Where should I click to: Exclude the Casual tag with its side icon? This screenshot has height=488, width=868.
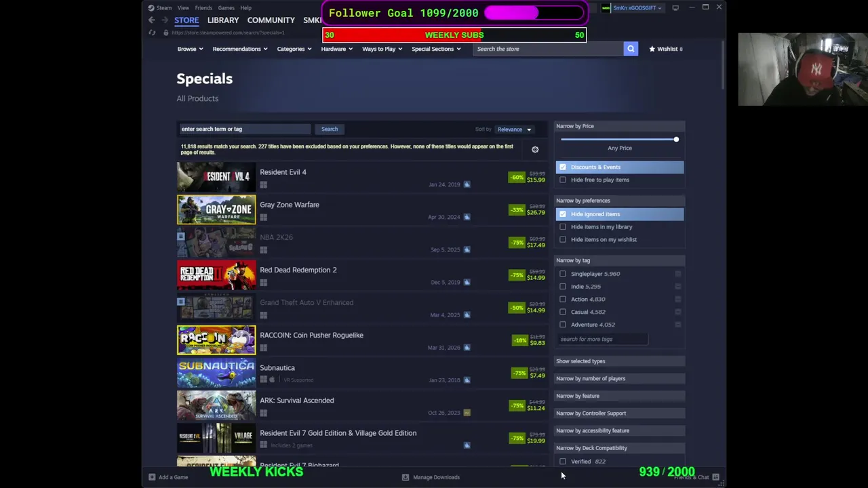677,312
